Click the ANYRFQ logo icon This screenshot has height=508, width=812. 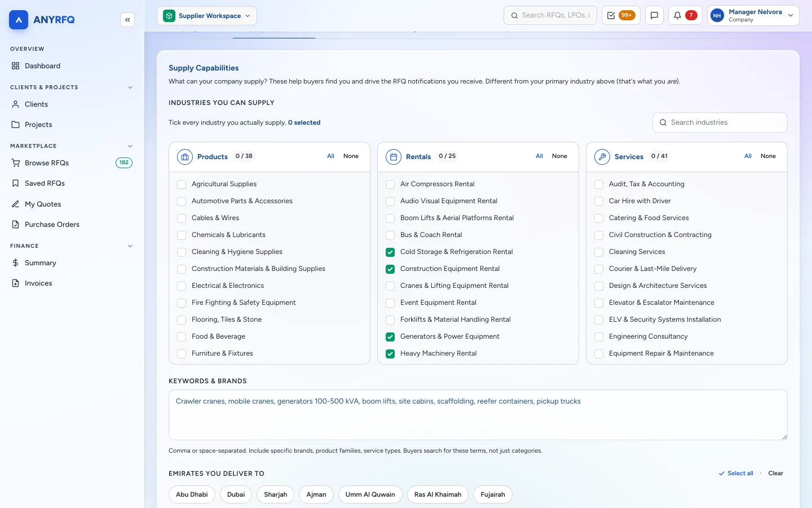click(19, 20)
